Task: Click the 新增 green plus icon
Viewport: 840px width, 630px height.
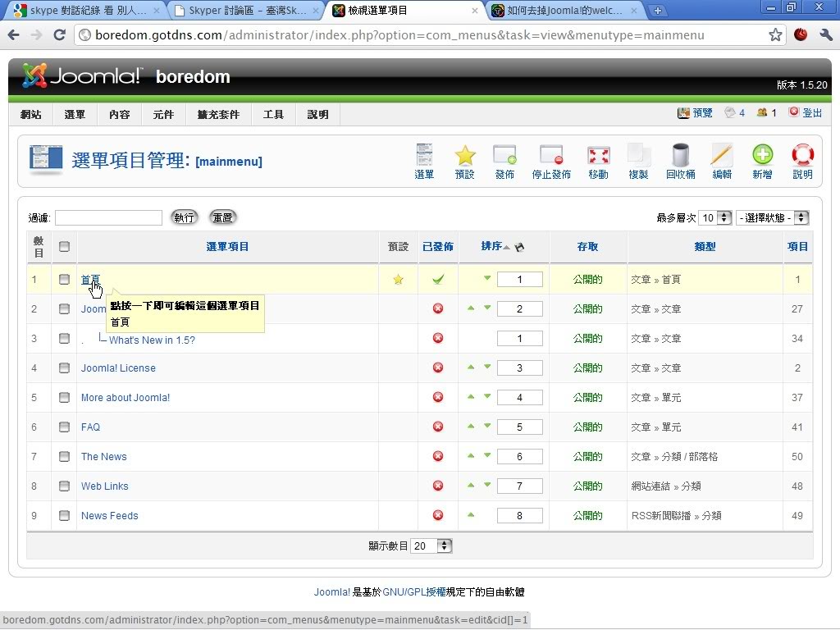Action: [762, 162]
